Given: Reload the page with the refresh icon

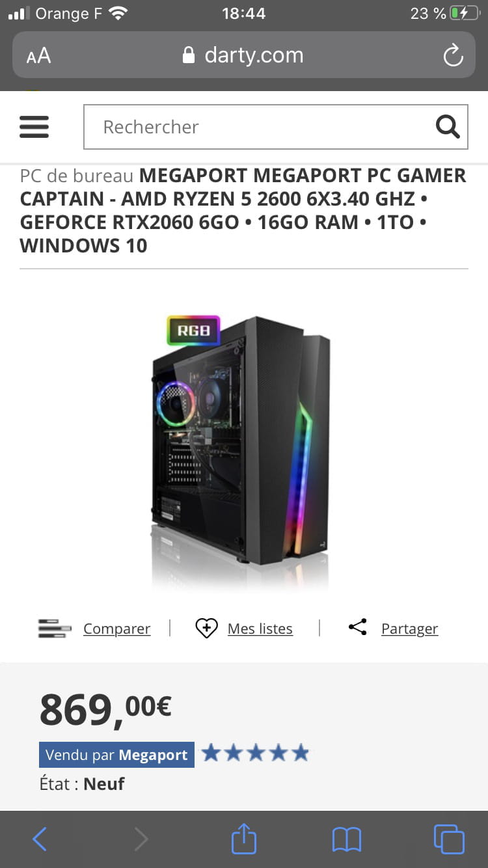Looking at the screenshot, I should (x=453, y=56).
